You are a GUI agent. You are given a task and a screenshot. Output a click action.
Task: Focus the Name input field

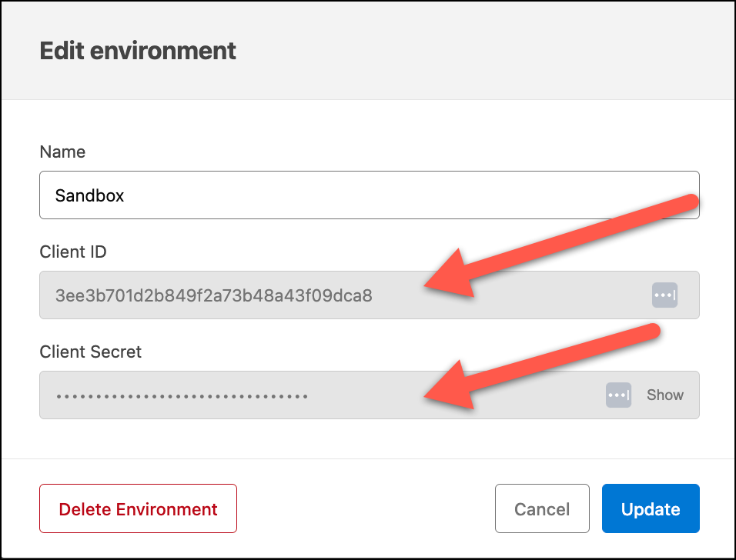[370, 195]
